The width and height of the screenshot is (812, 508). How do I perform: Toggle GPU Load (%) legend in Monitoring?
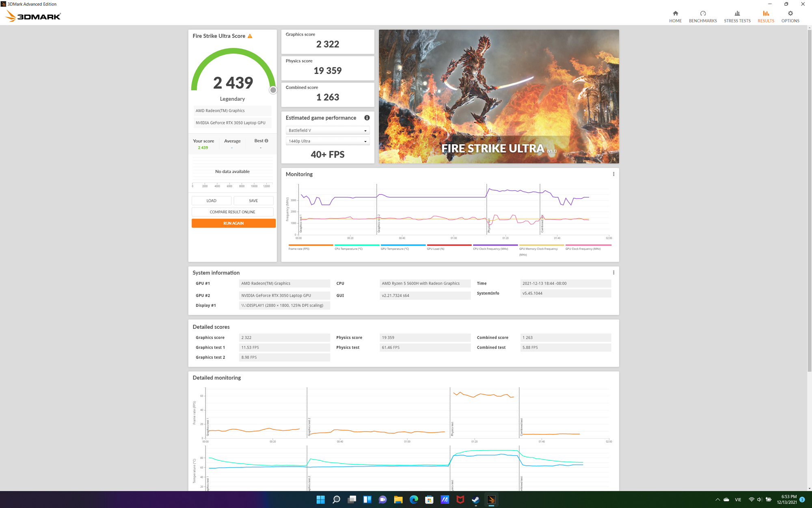[x=449, y=247]
